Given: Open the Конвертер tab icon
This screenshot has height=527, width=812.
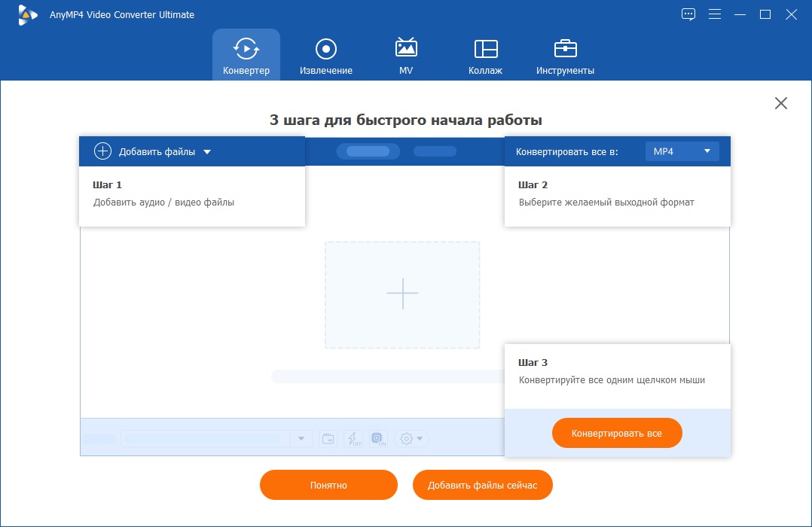Looking at the screenshot, I should [x=246, y=49].
